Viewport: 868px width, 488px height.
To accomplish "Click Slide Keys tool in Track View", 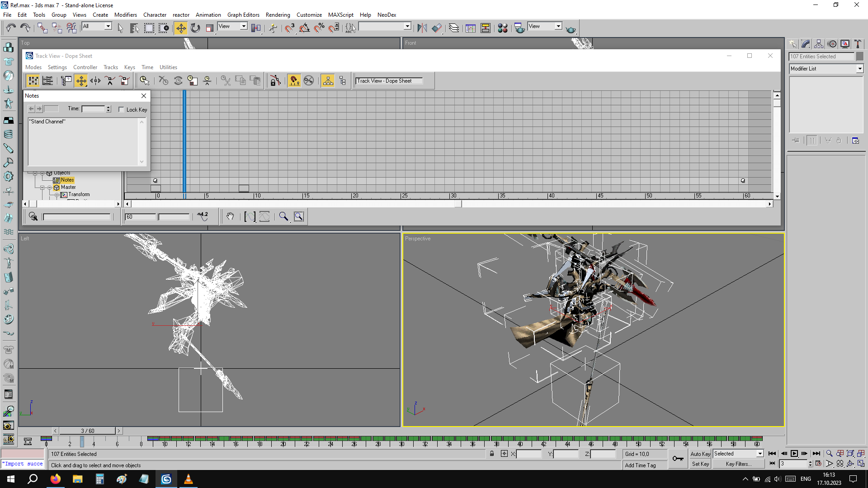I will [x=95, y=81].
